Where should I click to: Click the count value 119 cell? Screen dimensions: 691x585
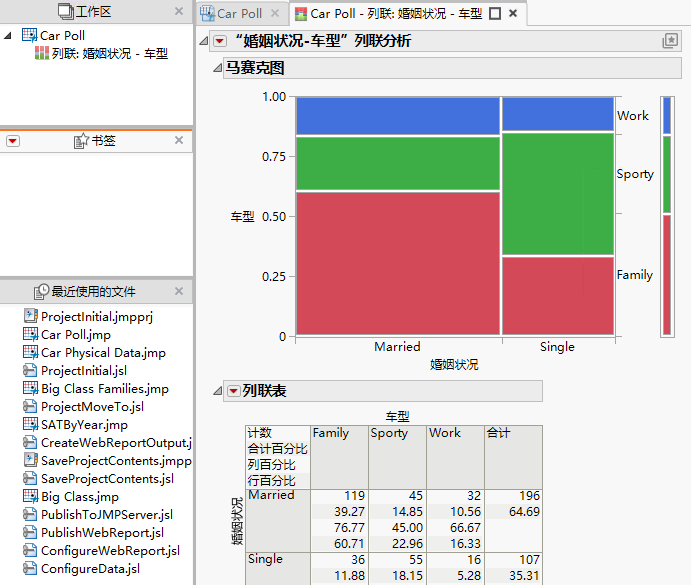click(355, 496)
